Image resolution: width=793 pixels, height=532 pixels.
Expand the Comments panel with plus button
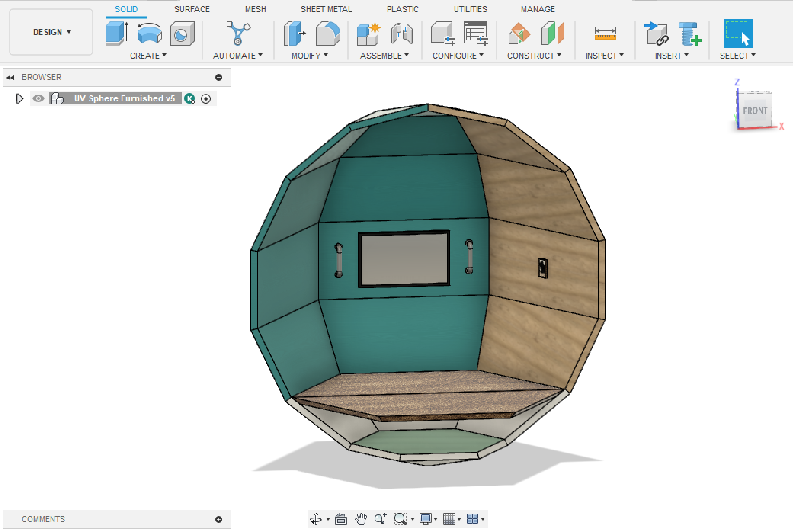click(x=219, y=519)
